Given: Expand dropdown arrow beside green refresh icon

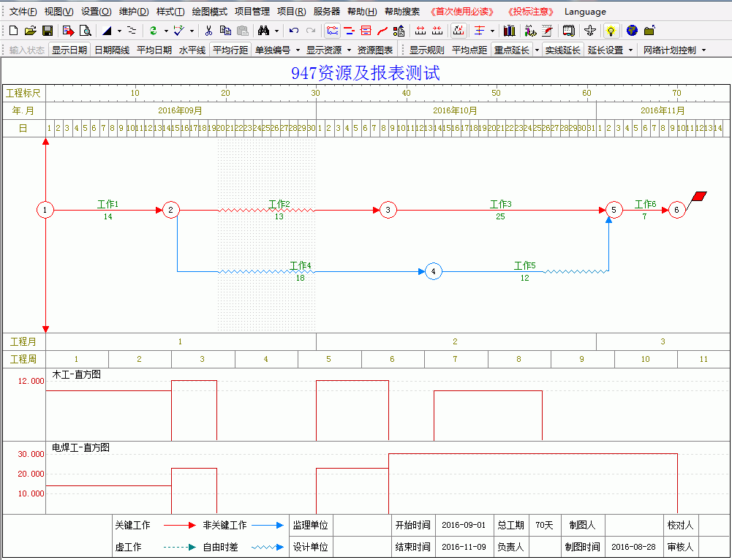Looking at the screenshot, I should 166,31.
